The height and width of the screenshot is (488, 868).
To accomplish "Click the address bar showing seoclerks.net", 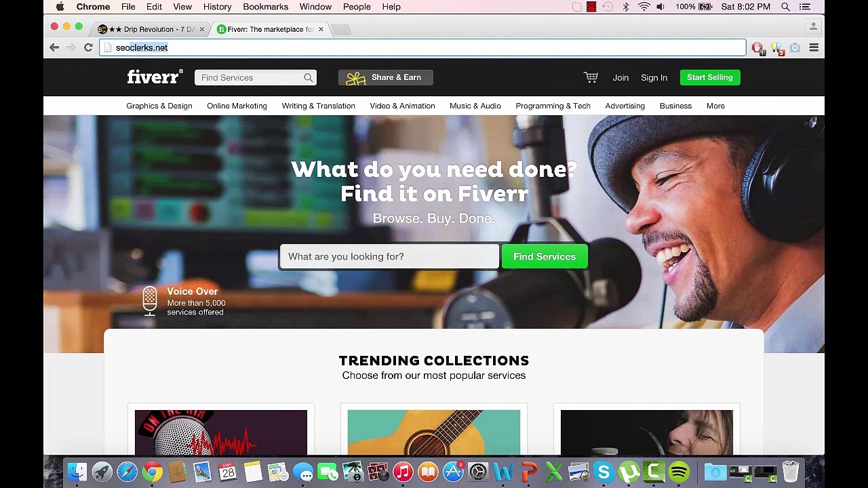I will pos(422,47).
